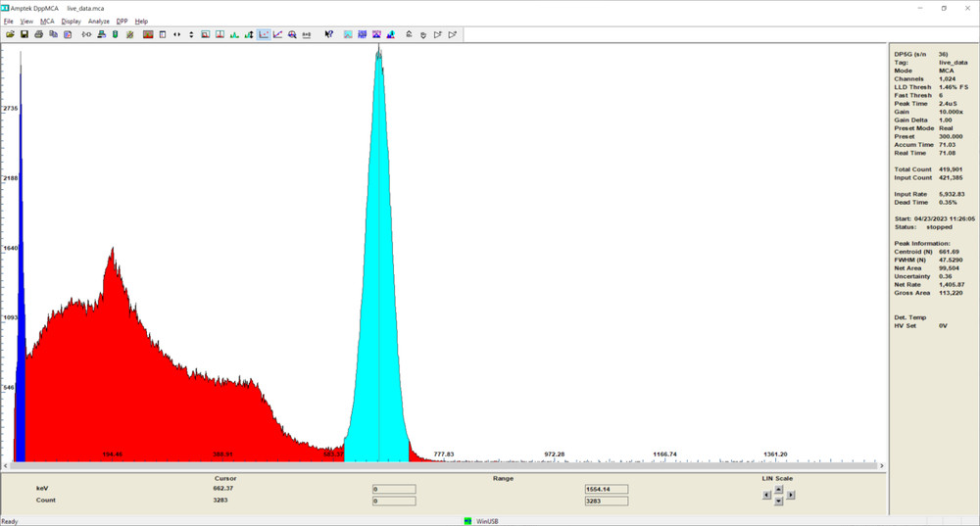The image size is (980, 526).
Task: Click the green peak search icon
Action: pyautogui.click(x=234, y=35)
